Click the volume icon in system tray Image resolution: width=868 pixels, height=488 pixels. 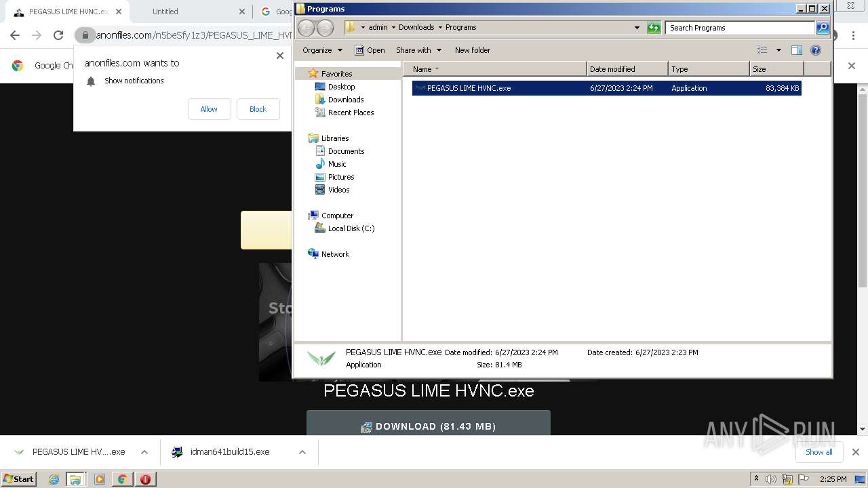pos(771,479)
